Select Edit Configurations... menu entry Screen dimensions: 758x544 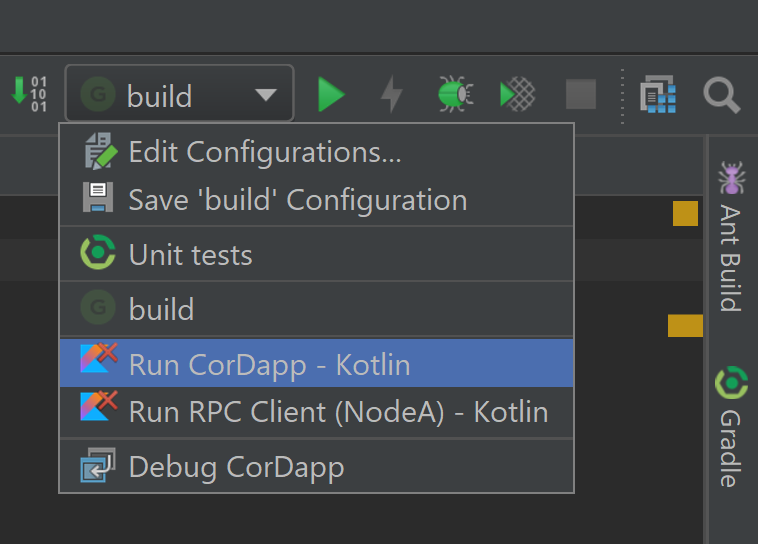point(317,151)
